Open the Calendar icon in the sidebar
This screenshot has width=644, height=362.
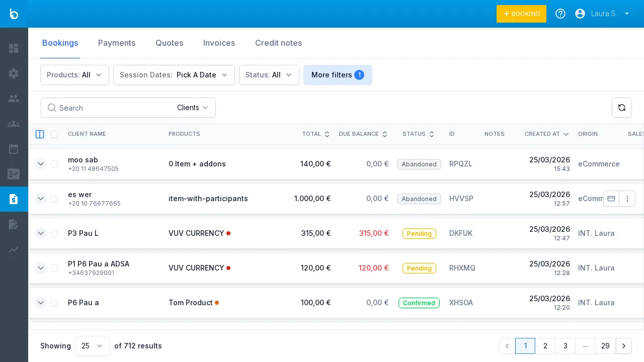pyautogui.click(x=14, y=149)
